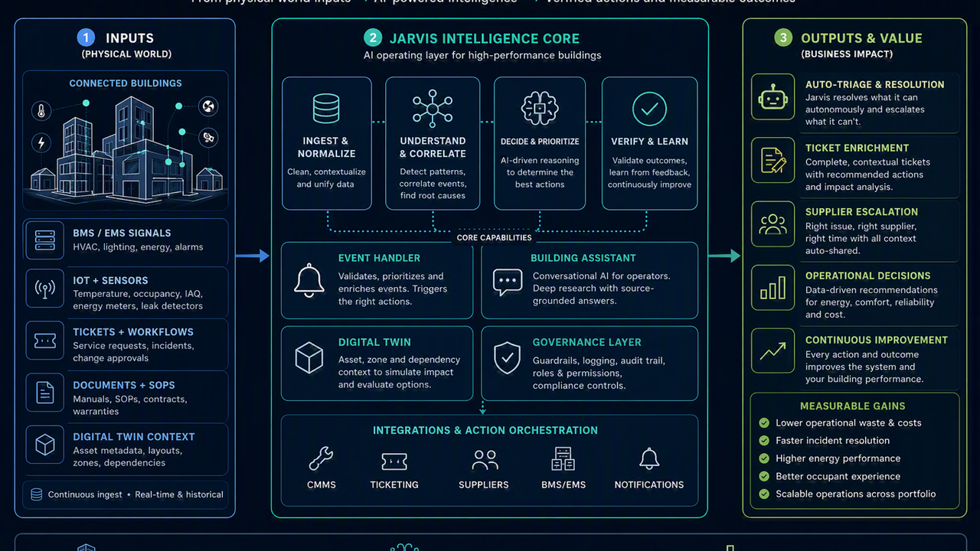Click the Jarvis Intelligence Core heading
Screen dimensions: 980x551
coord(485,38)
